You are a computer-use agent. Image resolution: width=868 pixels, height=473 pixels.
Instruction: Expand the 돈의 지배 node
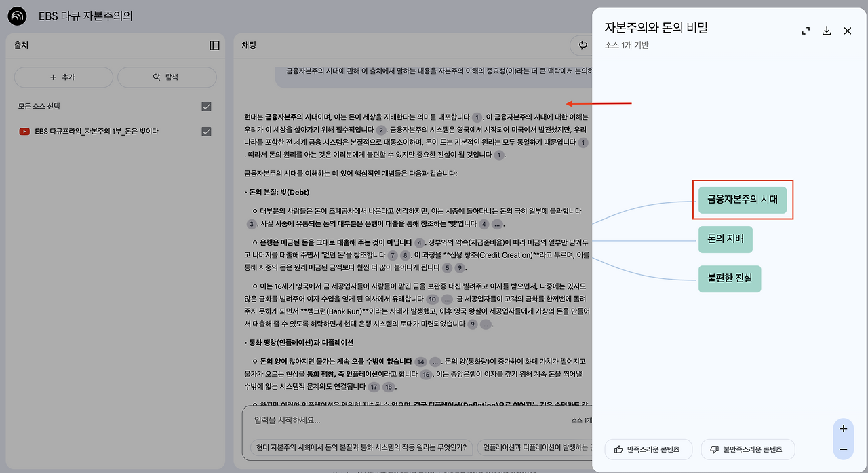click(x=726, y=240)
